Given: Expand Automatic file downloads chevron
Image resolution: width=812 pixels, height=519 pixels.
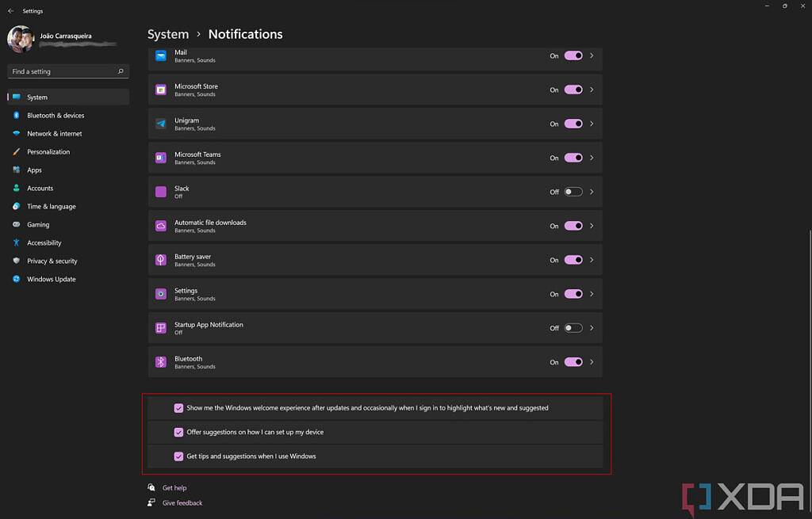Looking at the screenshot, I should 592,226.
